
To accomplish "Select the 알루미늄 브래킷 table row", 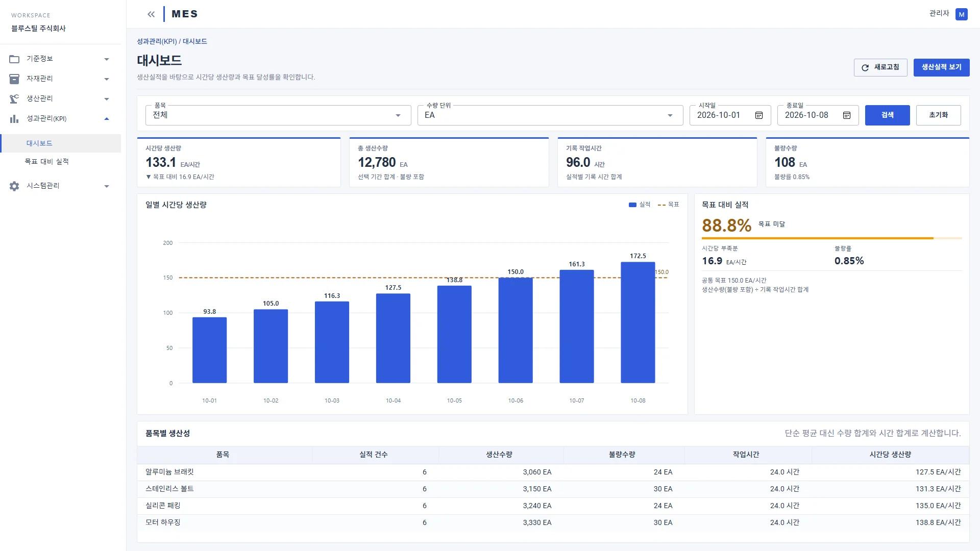I will (553, 472).
